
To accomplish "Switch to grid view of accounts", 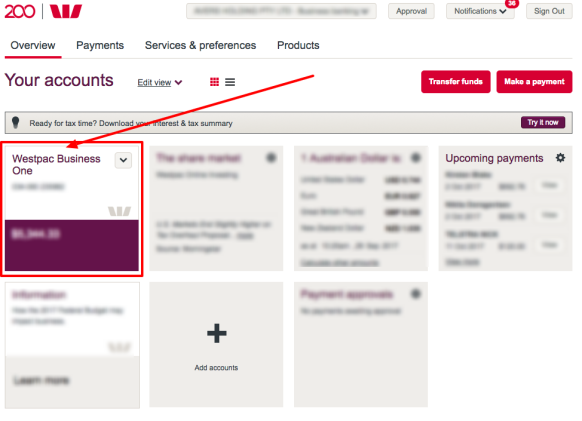I will [x=214, y=82].
